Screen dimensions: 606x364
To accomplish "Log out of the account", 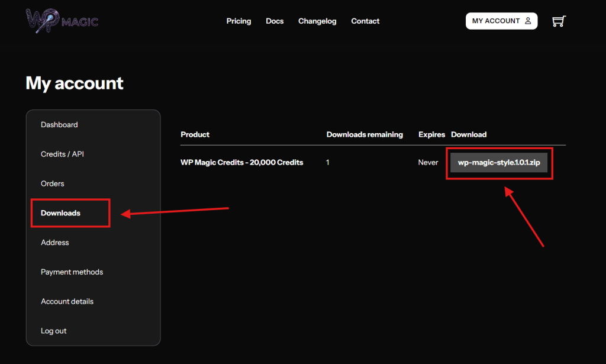I will tap(54, 331).
